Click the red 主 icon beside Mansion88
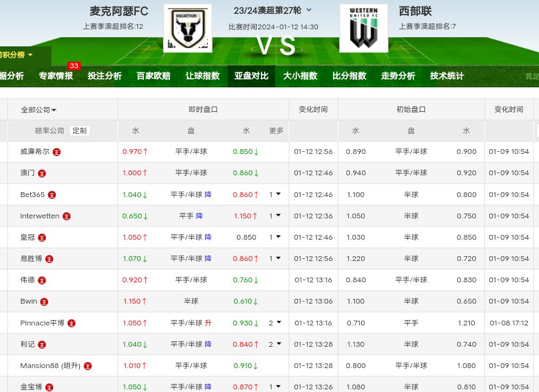Viewport: 539px width, 392px height. (x=88, y=366)
